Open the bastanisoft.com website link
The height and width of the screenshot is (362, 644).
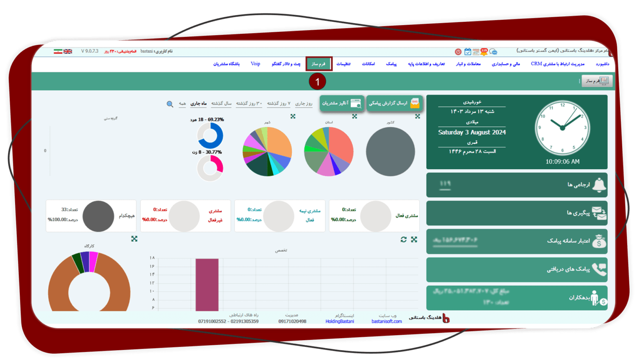(386, 322)
